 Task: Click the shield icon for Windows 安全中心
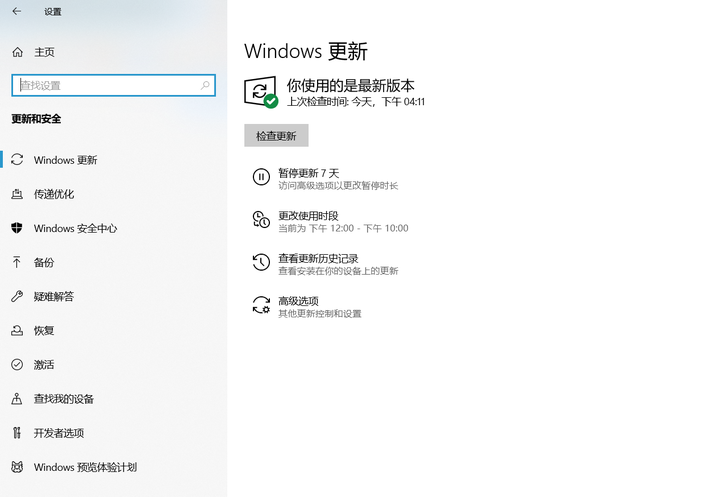tap(17, 228)
